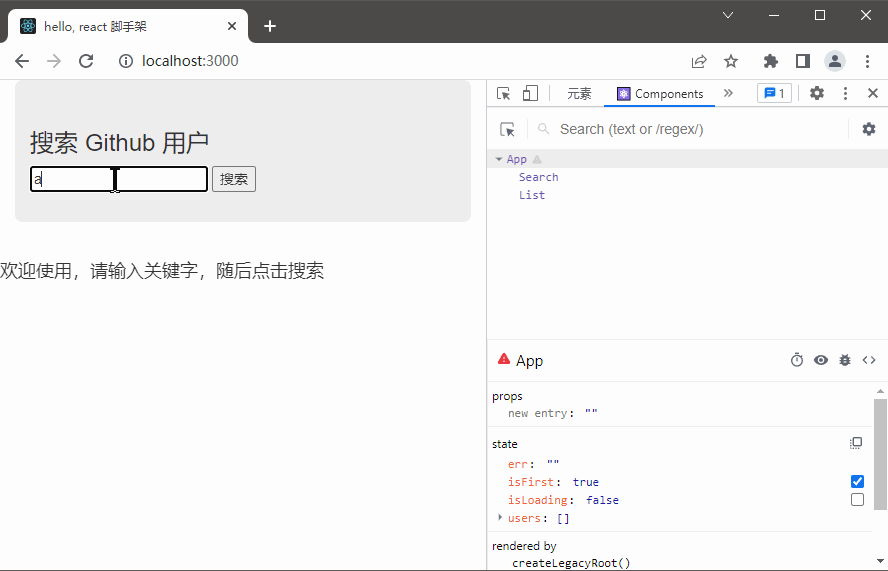
Task: Bookmark this page with star icon
Action: coord(731,61)
